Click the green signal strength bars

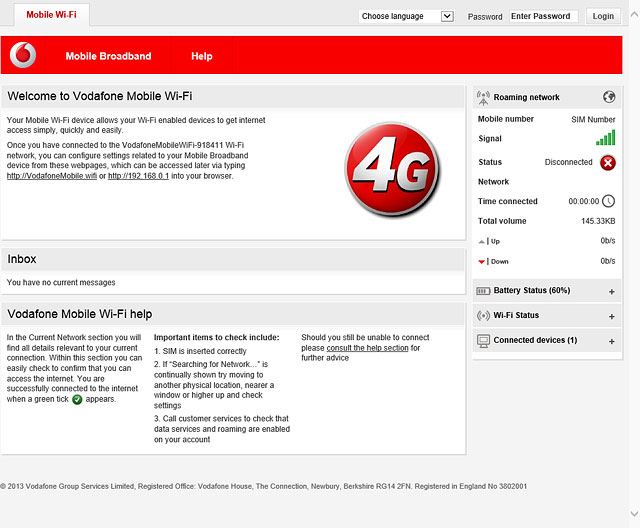605,138
